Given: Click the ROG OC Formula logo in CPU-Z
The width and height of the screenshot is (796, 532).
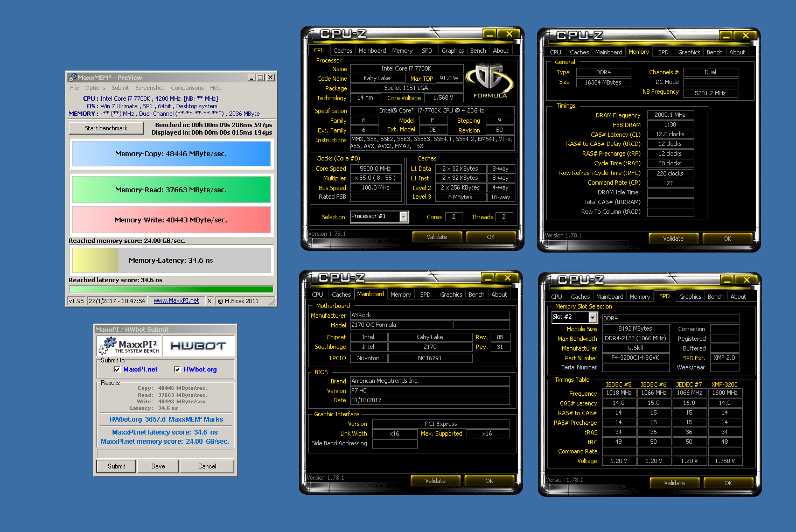Looking at the screenshot, I should (x=490, y=81).
